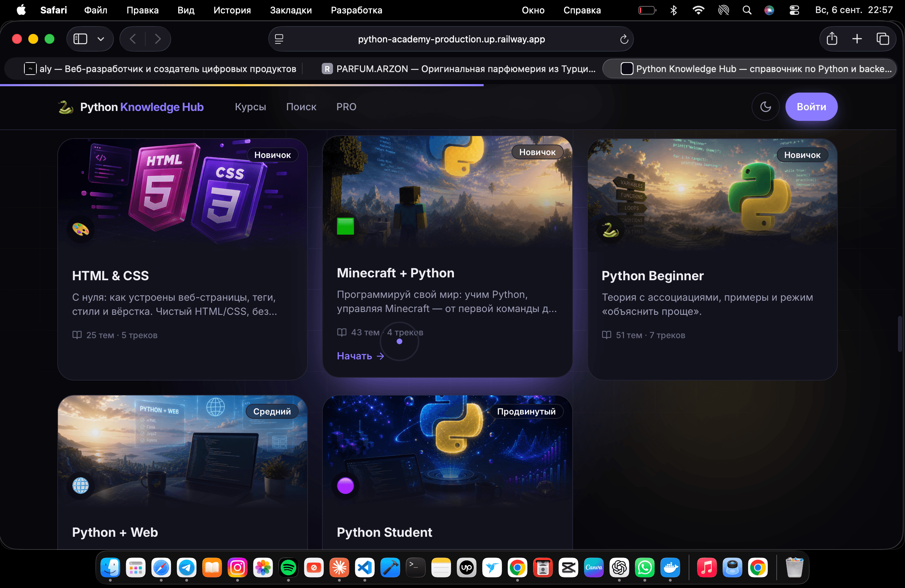905x588 pixels.
Task: Click the address bar with railway.app URL
Action: tap(451, 39)
